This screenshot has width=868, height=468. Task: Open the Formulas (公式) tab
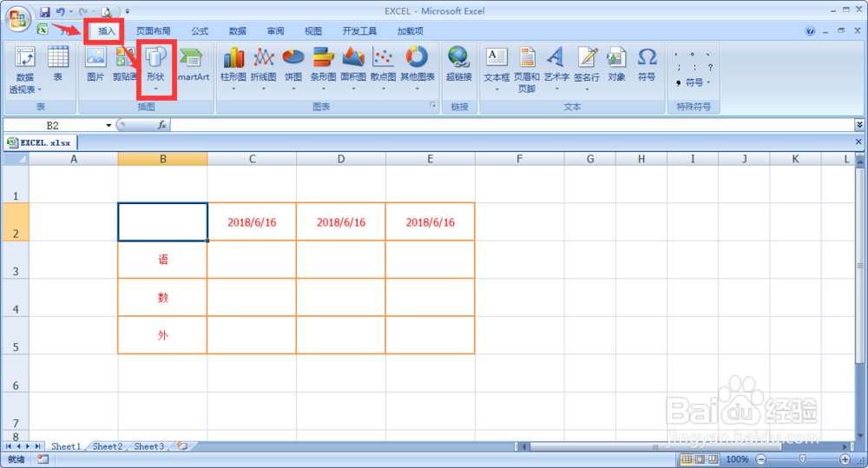(200, 31)
